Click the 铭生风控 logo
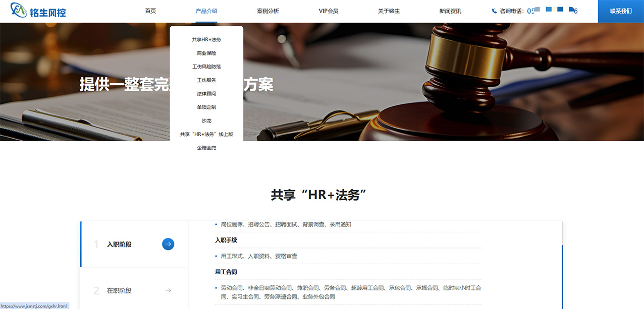Image resolution: width=644 pixels, height=309 pixels. pyautogui.click(x=38, y=10)
